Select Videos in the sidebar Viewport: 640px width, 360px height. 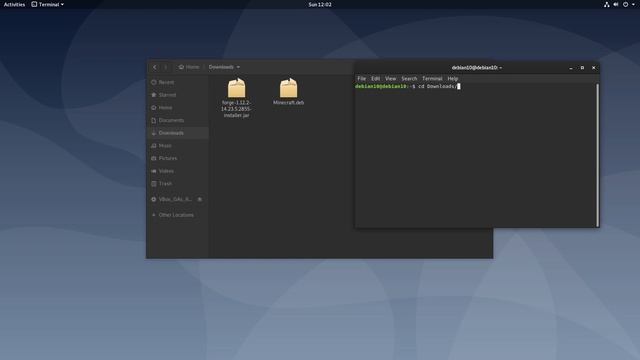click(178, 171)
